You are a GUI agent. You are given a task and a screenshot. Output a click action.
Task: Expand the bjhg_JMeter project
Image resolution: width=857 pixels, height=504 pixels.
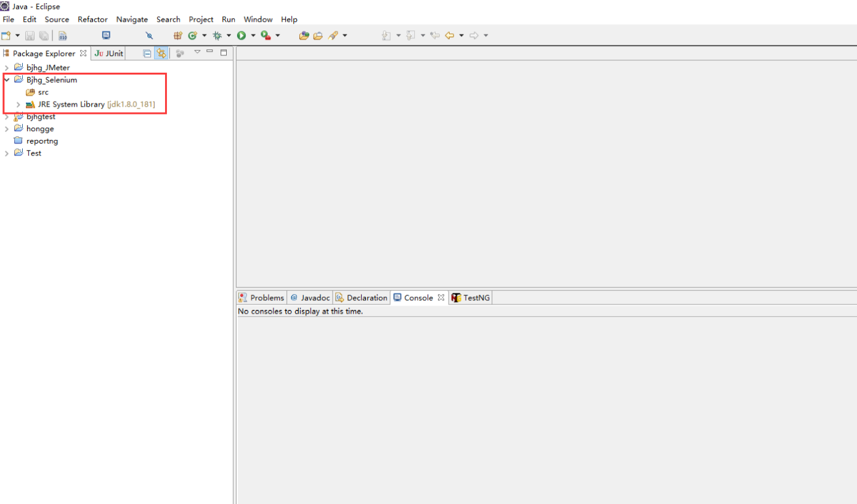[x=7, y=68]
